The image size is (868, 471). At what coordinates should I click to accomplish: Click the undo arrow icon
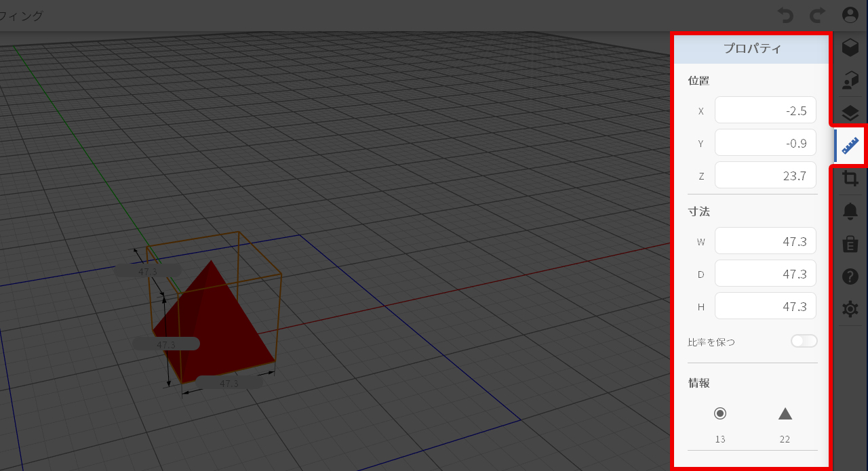(x=785, y=16)
